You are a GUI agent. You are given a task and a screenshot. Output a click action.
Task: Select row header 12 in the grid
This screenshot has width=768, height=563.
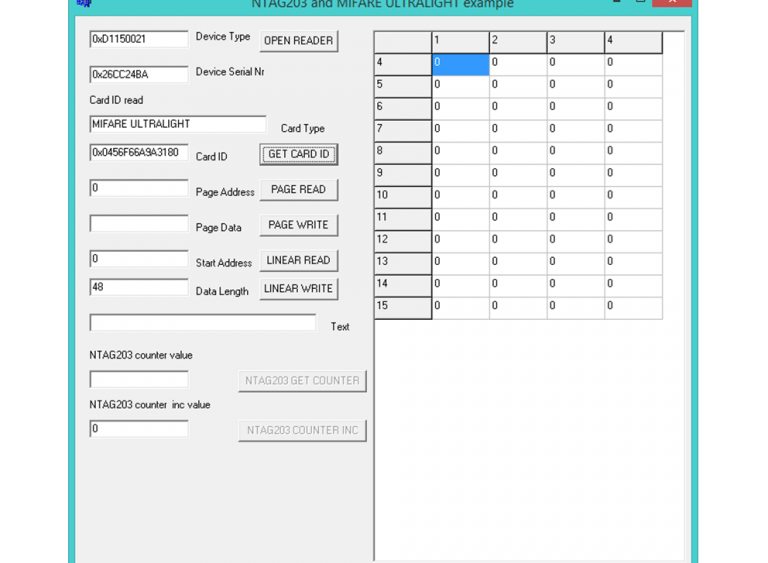tap(403, 241)
